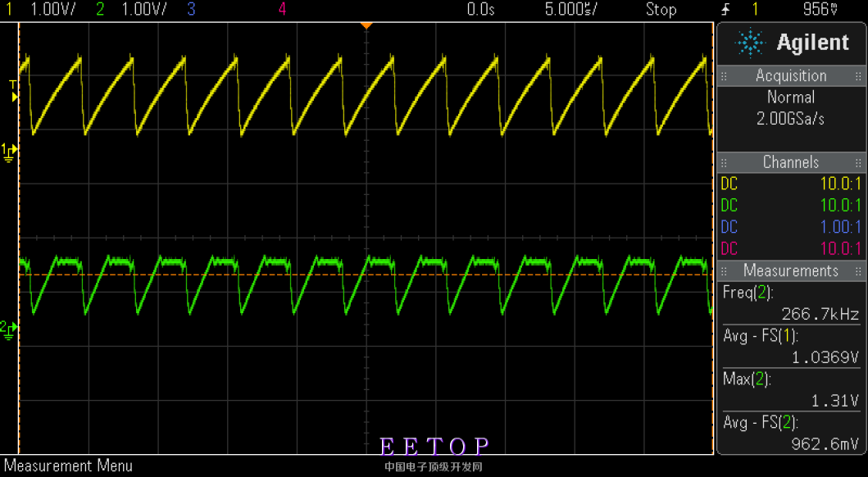Click blue DC coupling for channel 3

[729, 227]
